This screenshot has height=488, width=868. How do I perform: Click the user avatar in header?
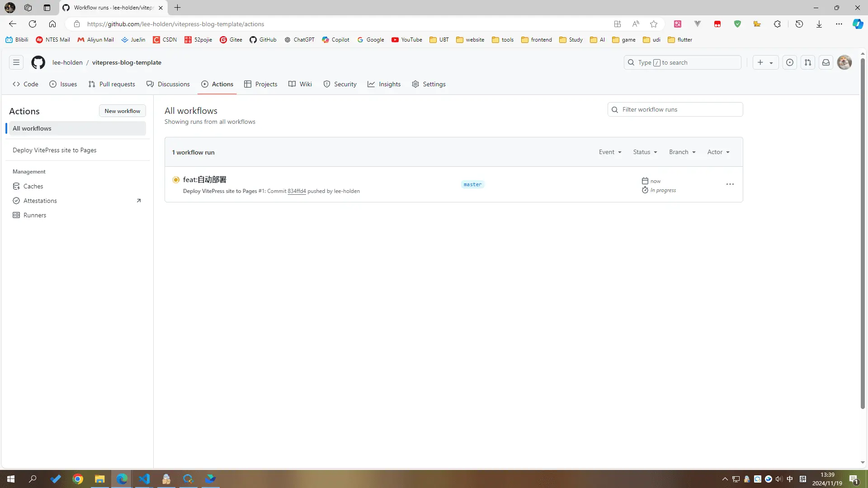(844, 62)
